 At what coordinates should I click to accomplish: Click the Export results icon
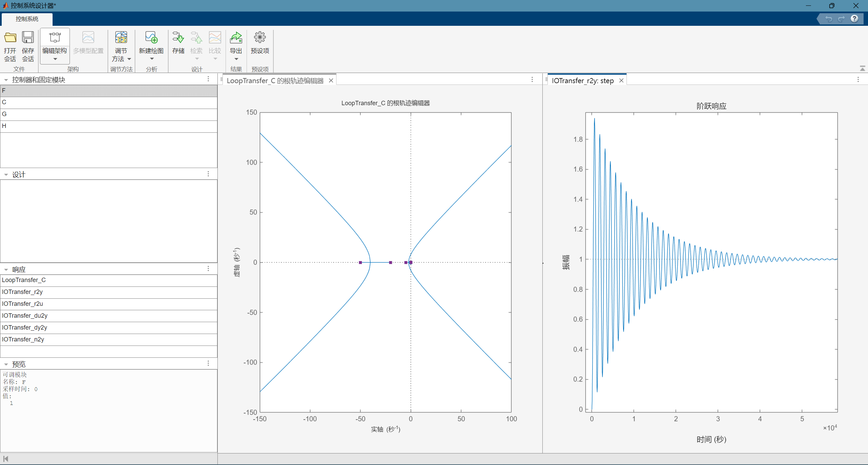coord(236,38)
